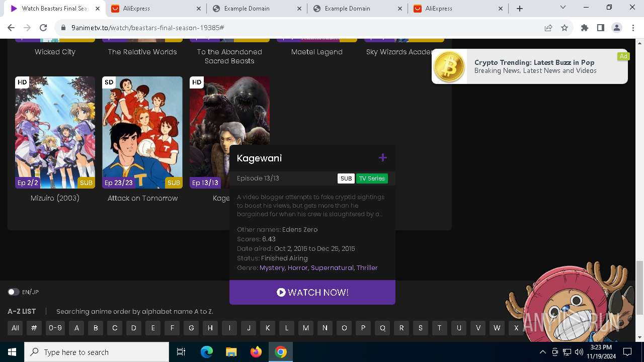Click the green Ad badge
This screenshot has width=644, height=362.
[x=623, y=56]
